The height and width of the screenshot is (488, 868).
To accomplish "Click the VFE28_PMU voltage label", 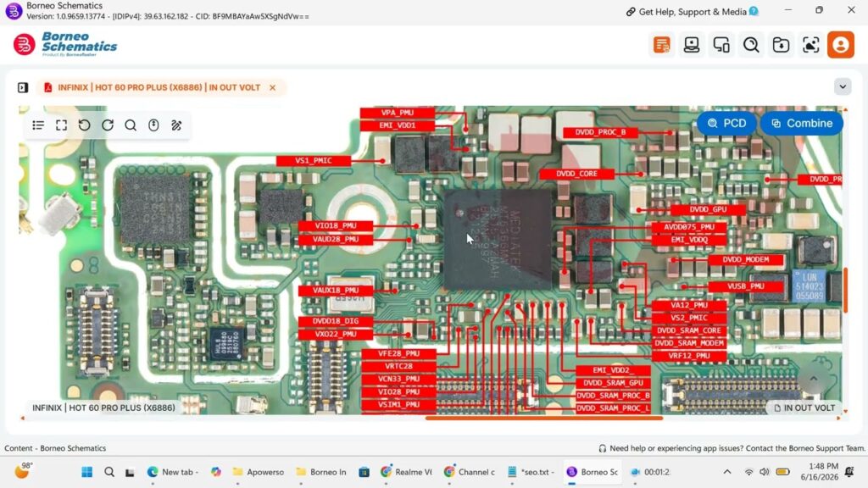I will pyautogui.click(x=398, y=353).
